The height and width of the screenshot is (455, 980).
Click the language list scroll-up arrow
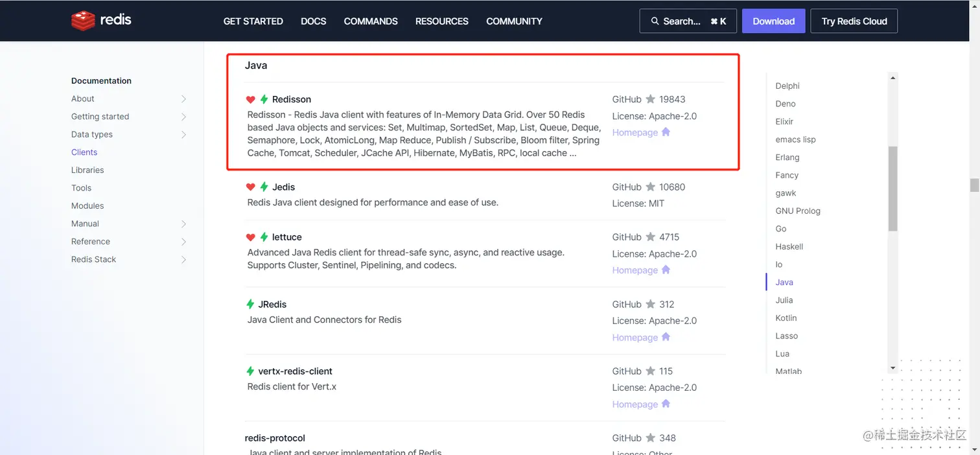pos(892,78)
